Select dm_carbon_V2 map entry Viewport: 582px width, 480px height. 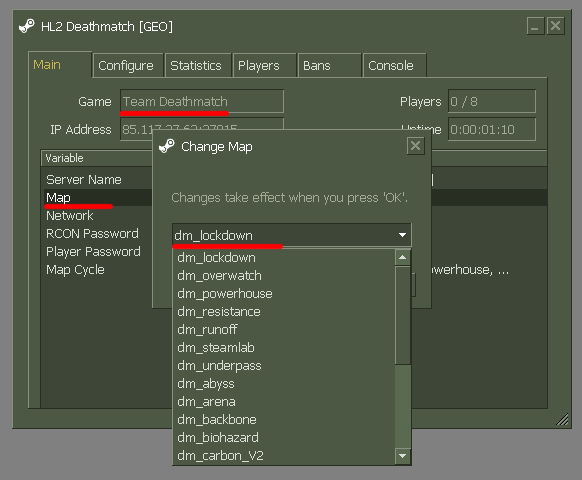click(x=284, y=456)
